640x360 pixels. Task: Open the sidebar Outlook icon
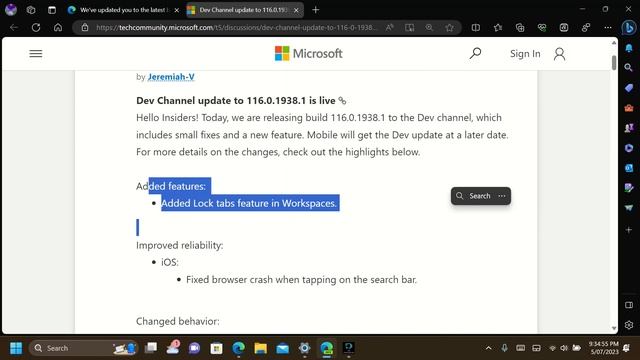(x=629, y=168)
